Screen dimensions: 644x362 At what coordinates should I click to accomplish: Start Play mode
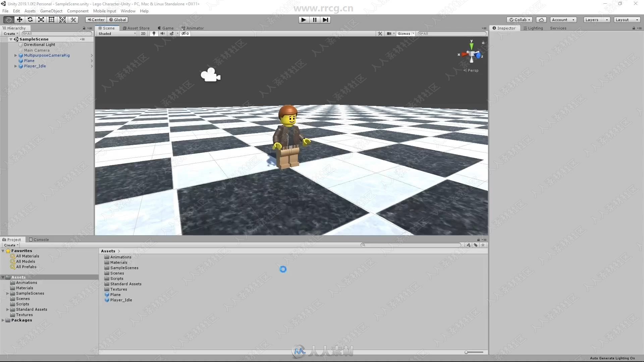click(x=304, y=20)
